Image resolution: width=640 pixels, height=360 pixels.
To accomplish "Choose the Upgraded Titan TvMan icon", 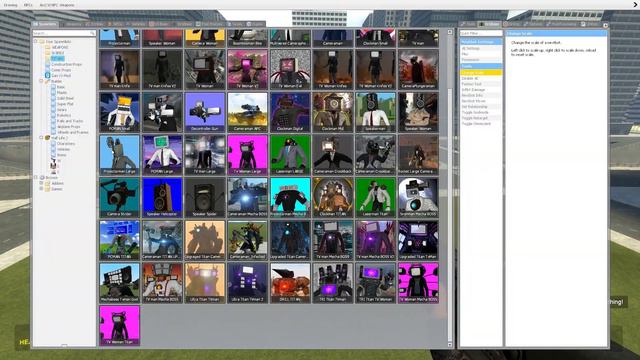I will pyautogui.click(x=418, y=240).
